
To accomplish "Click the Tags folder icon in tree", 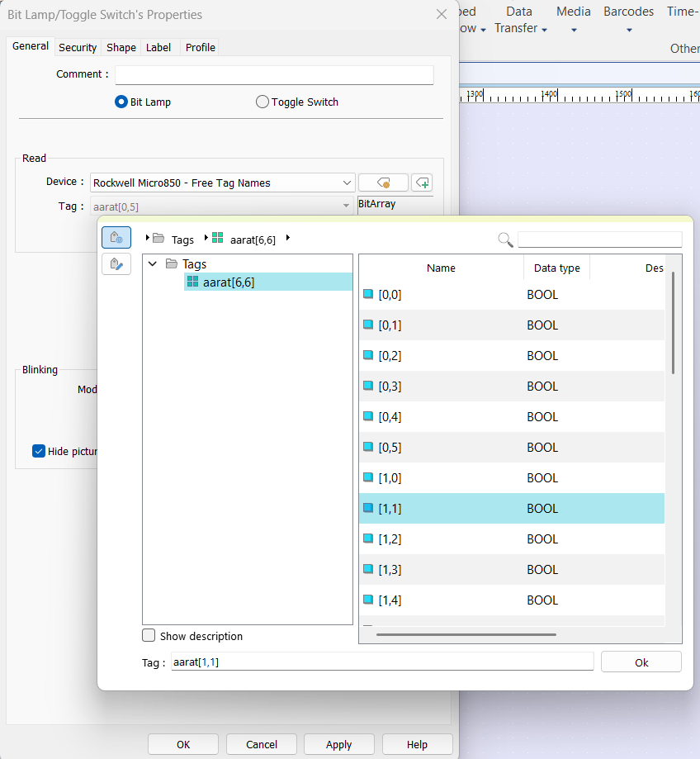I will [172, 264].
